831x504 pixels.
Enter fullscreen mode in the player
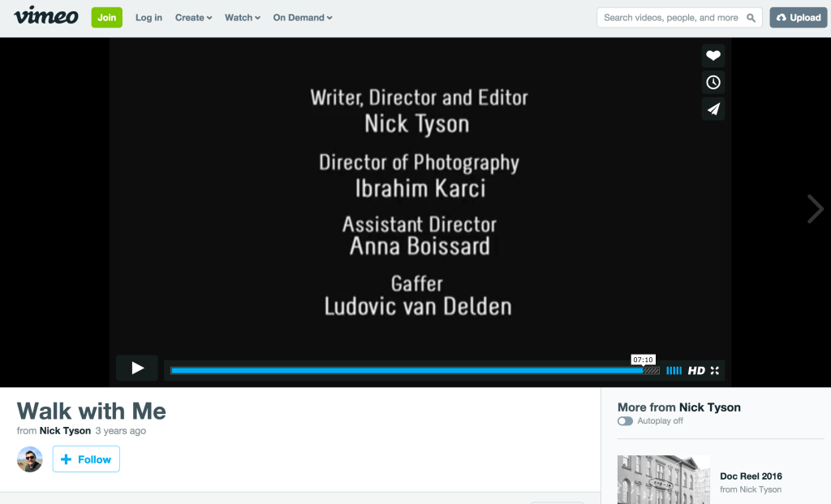point(715,371)
